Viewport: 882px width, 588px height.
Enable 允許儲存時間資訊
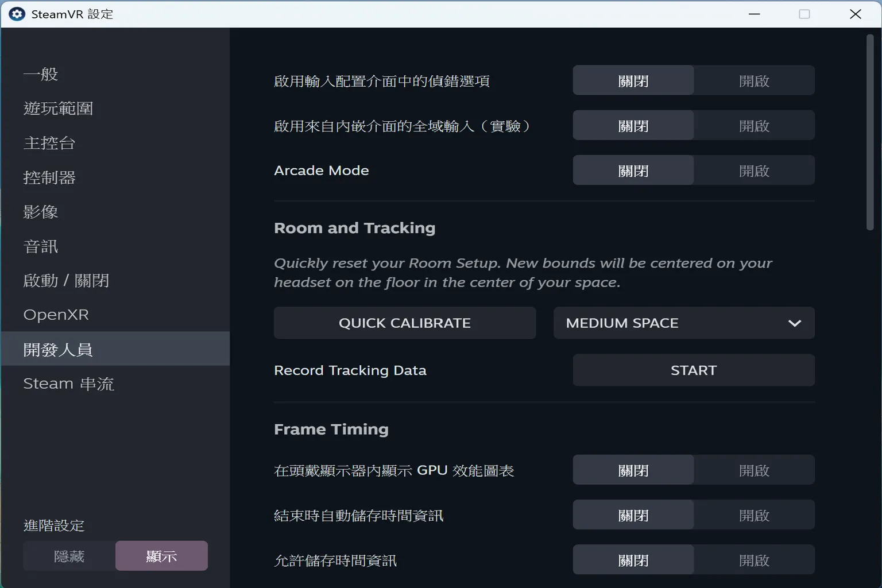[x=754, y=559]
